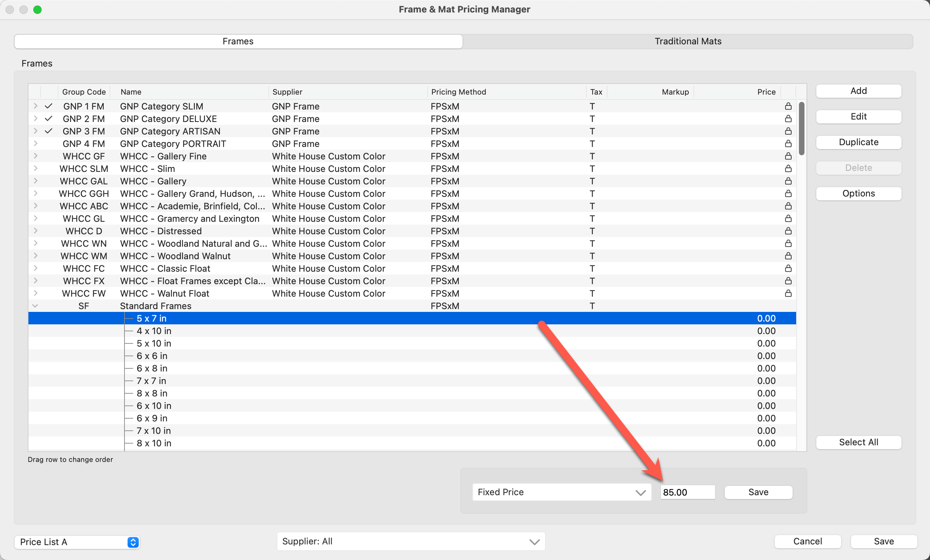Click lock icon on WHCC WM row
This screenshot has width=930, height=560.
pyautogui.click(x=788, y=256)
